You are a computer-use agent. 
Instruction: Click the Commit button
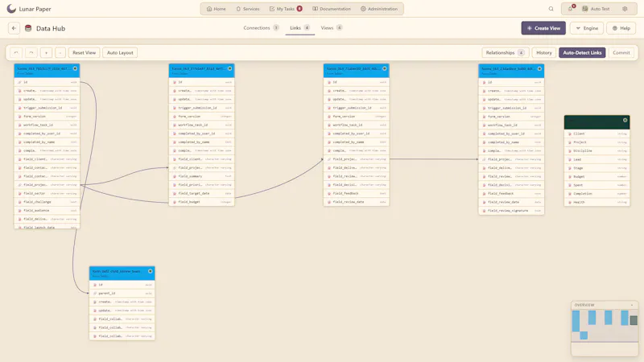click(621, 52)
